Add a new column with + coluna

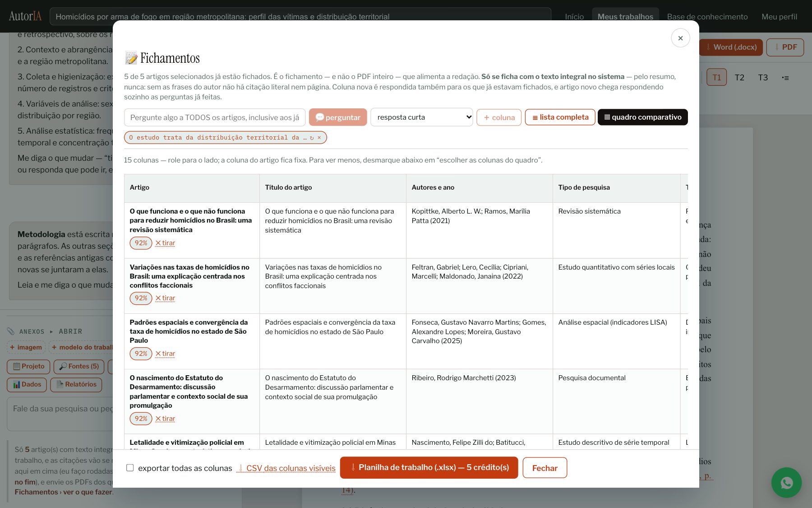(x=499, y=117)
